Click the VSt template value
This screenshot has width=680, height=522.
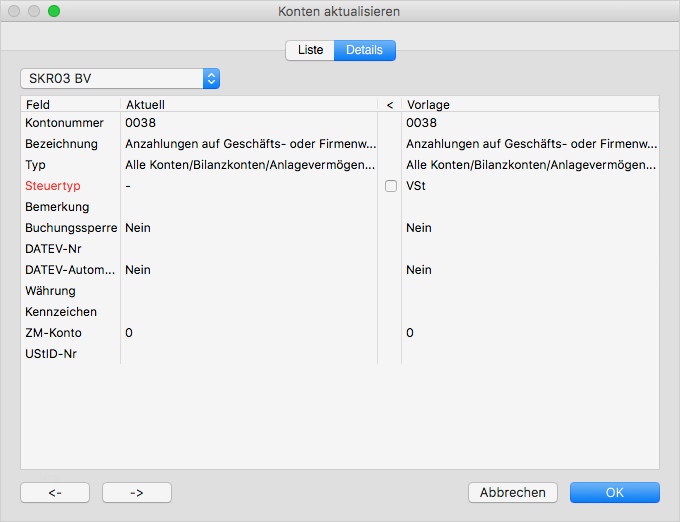click(416, 186)
